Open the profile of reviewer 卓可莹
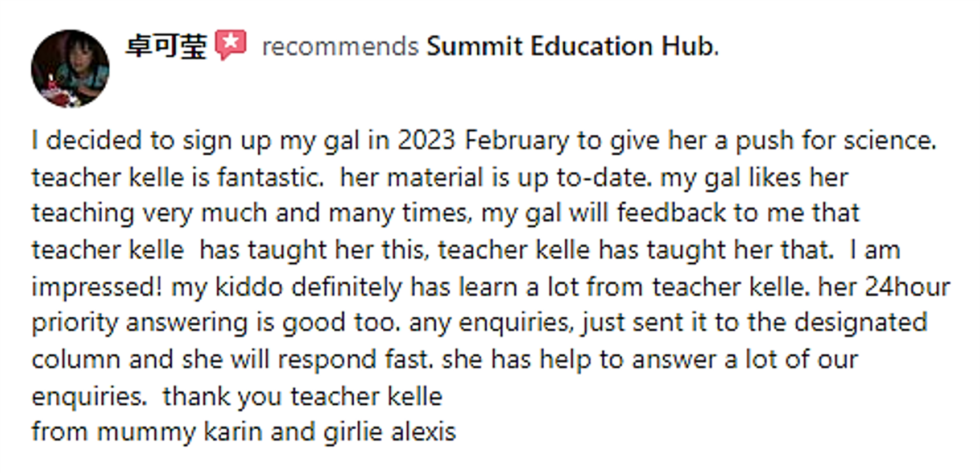The height and width of the screenshot is (473, 980). (x=166, y=46)
